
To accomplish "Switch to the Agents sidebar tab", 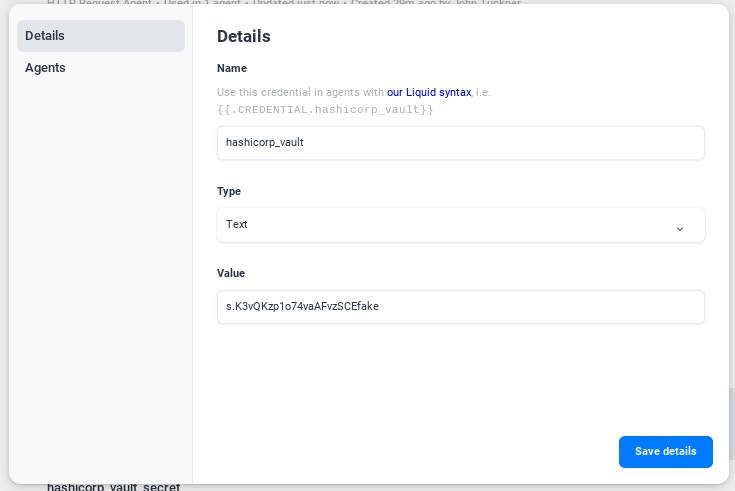I will pos(45,68).
